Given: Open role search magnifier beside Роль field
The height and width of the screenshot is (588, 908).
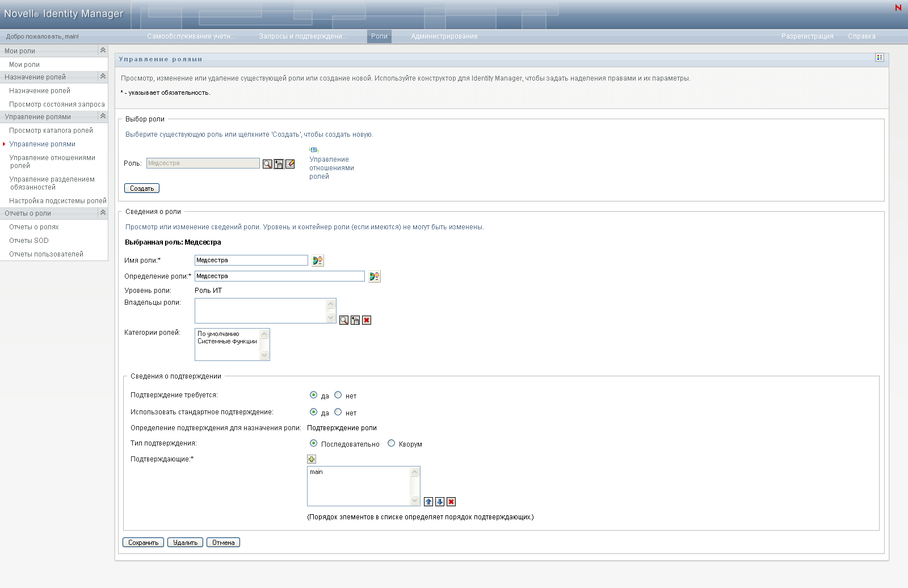Looking at the screenshot, I should 267,164.
